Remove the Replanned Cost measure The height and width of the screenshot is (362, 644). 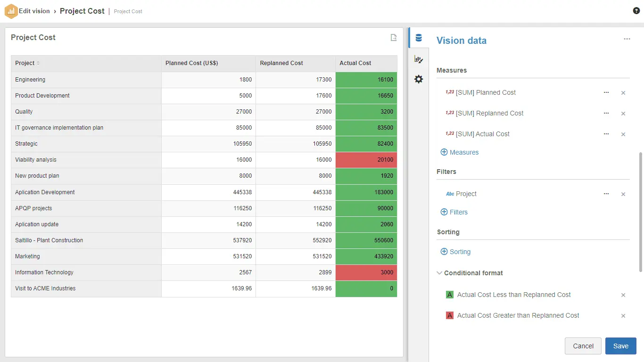(x=623, y=113)
